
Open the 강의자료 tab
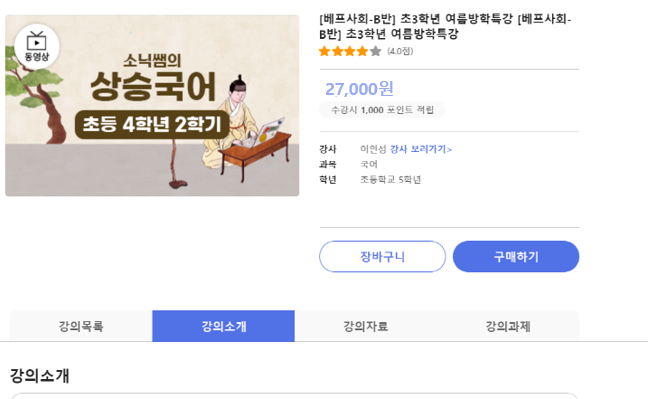[366, 326]
